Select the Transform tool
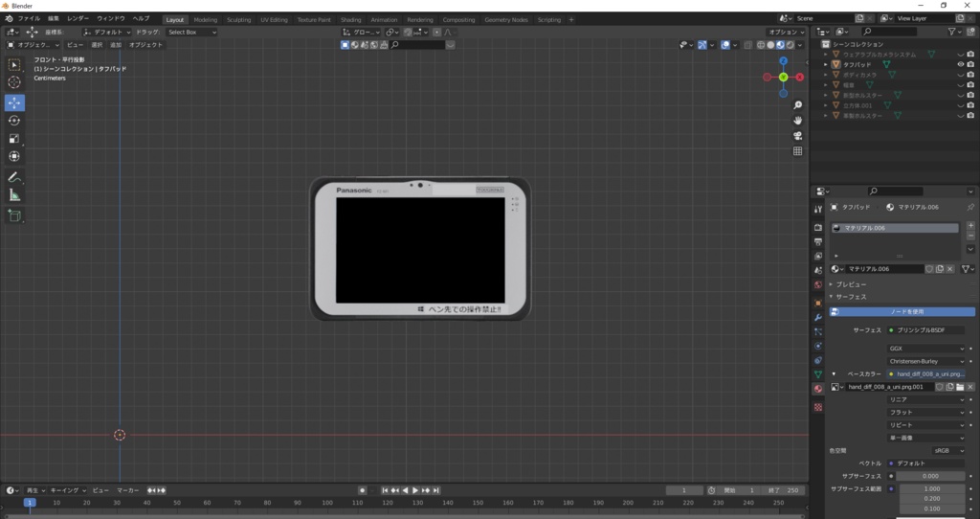Screen dimensions: 980x519 [x=14, y=156]
